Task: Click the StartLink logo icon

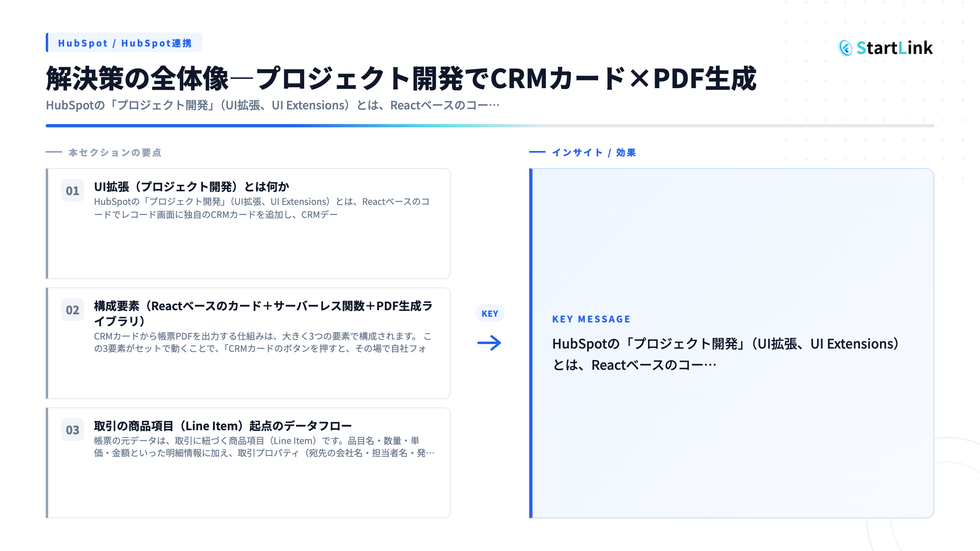Action: pyautogui.click(x=846, y=48)
